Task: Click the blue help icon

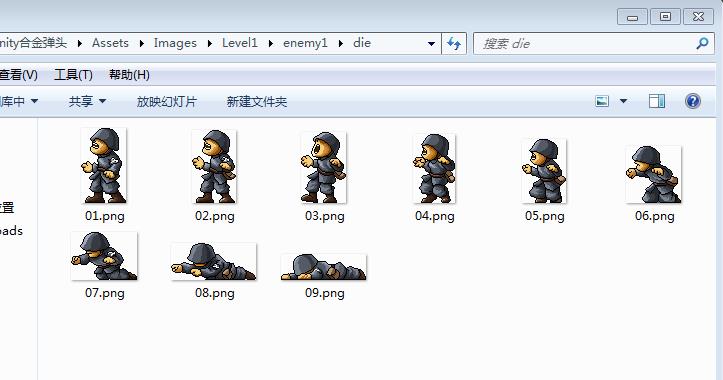Action: [693, 101]
